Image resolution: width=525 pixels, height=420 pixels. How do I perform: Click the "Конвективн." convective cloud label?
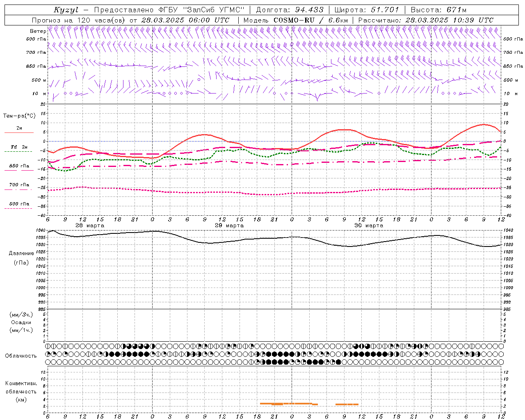pyautogui.click(x=21, y=383)
